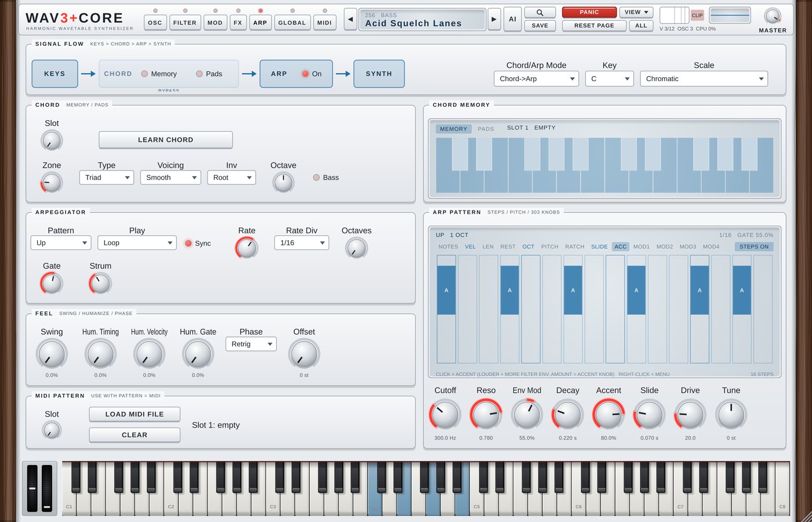Click the arpeggiator Rate knob
The height and width of the screenshot is (522, 812).
246,248
